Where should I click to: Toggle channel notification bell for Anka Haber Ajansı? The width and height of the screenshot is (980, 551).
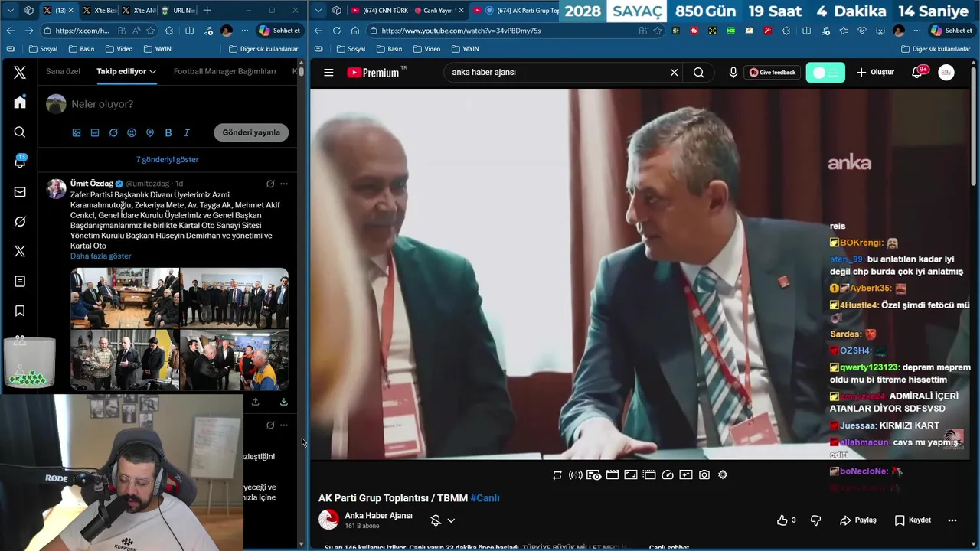436,520
